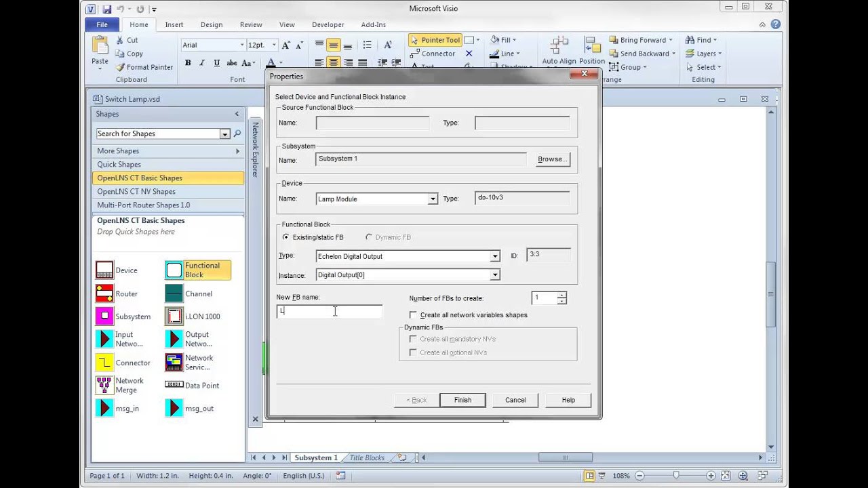The image size is (868, 488).
Task: Switch to the Review ribbon tab
Action: tap(251, 24)
